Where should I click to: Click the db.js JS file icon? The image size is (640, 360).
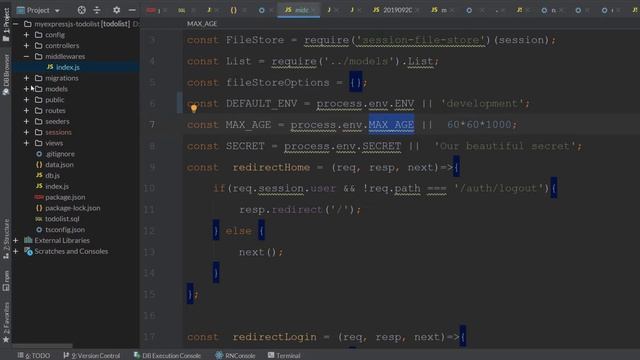39,176
